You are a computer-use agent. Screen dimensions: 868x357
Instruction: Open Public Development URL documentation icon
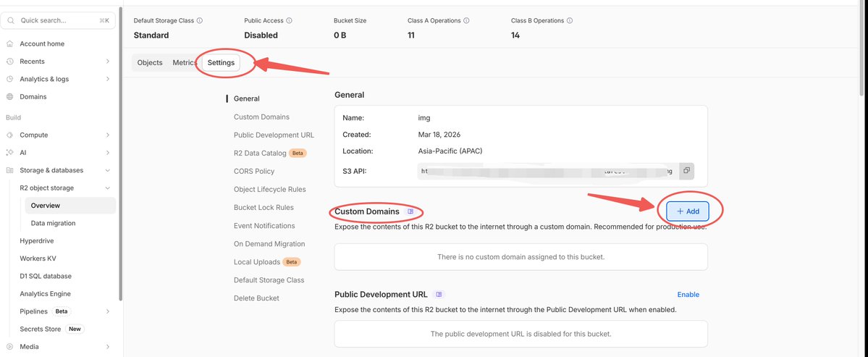439,295
